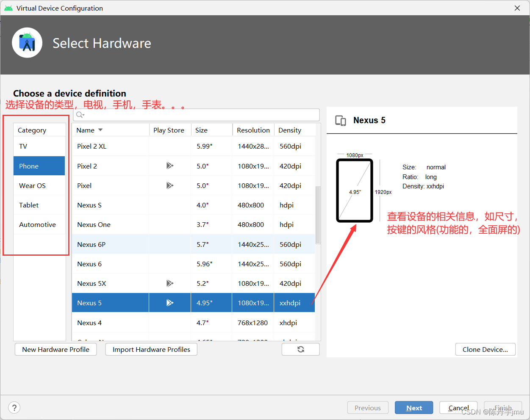Select the Phone category
Image resolution: width=530 pixels, height=420 pixels.
coord(39,166)
